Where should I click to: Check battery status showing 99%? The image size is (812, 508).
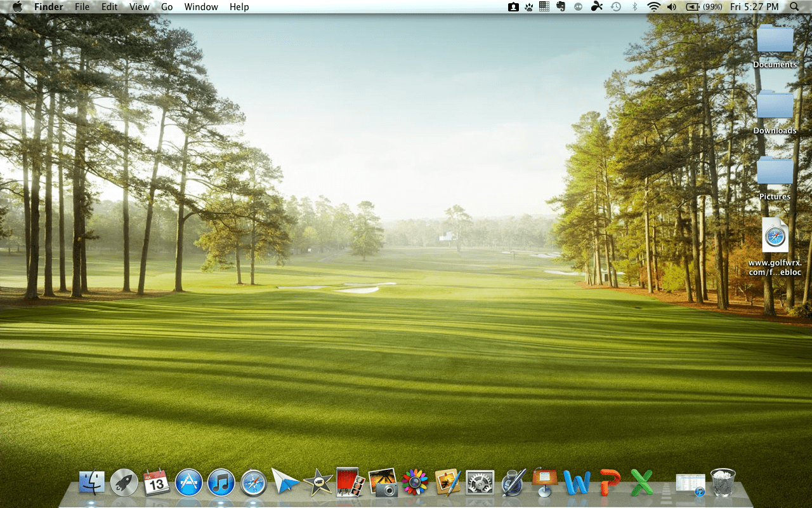point(698,7)
